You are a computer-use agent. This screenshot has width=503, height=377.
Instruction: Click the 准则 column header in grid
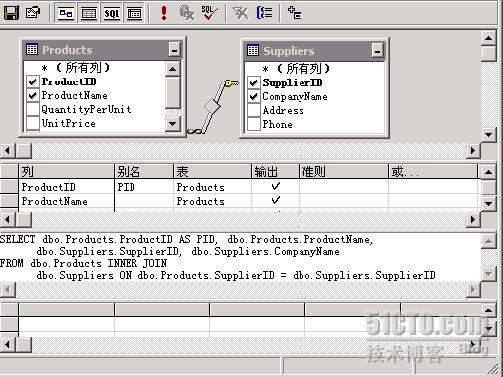pos(344,172)
